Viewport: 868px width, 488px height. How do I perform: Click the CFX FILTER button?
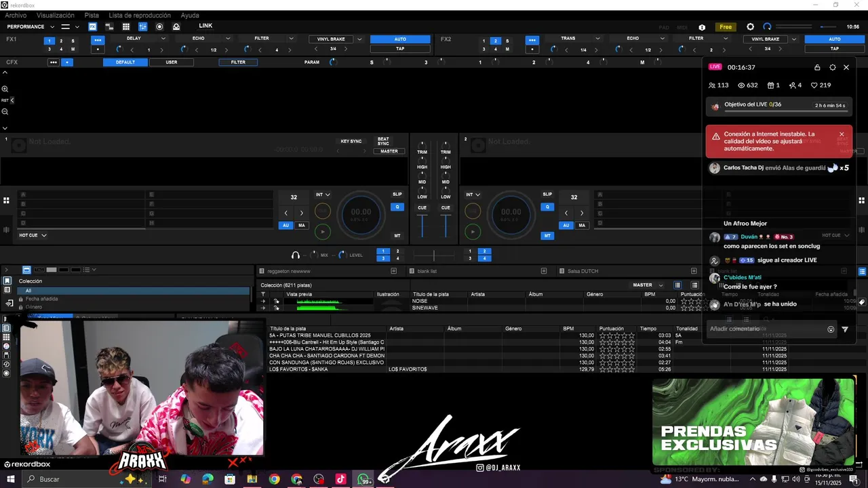pyautogui.click(x=238, y=62)
